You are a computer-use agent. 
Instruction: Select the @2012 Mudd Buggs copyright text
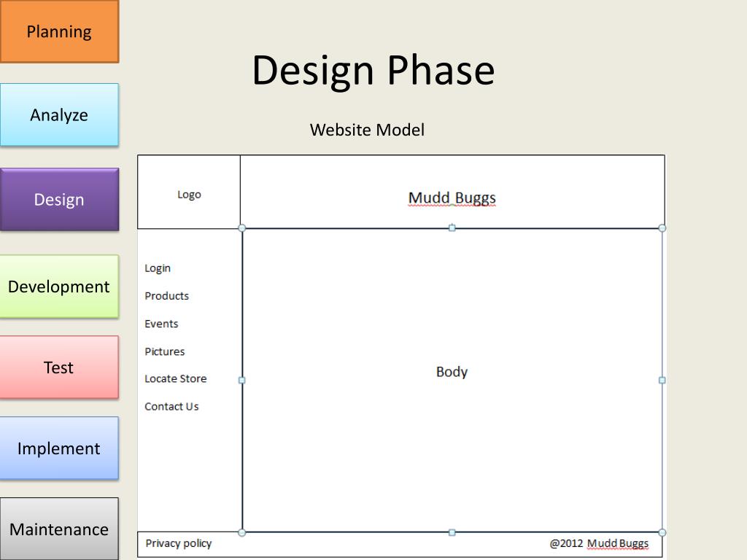[x=600, y=543]
